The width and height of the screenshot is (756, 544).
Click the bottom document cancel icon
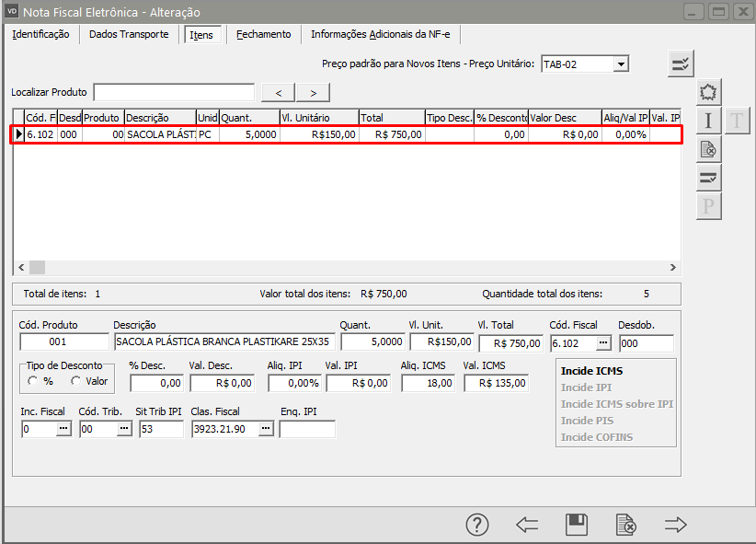click(x=625, y=525)
